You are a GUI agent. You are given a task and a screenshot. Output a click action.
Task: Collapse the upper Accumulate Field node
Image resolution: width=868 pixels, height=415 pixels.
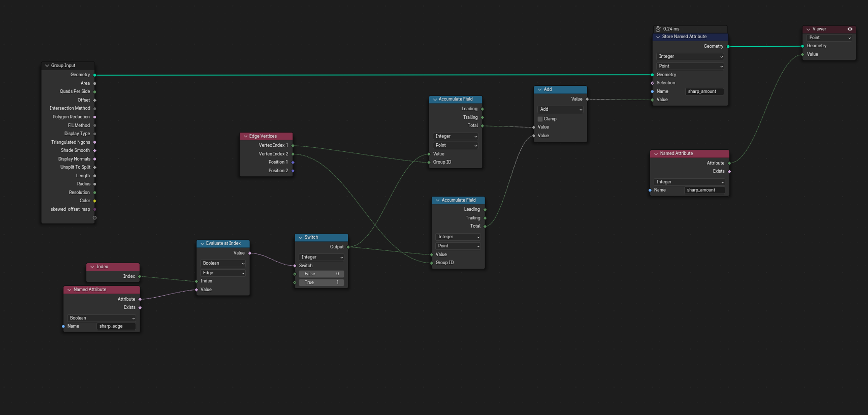click(x=435, y=99)
